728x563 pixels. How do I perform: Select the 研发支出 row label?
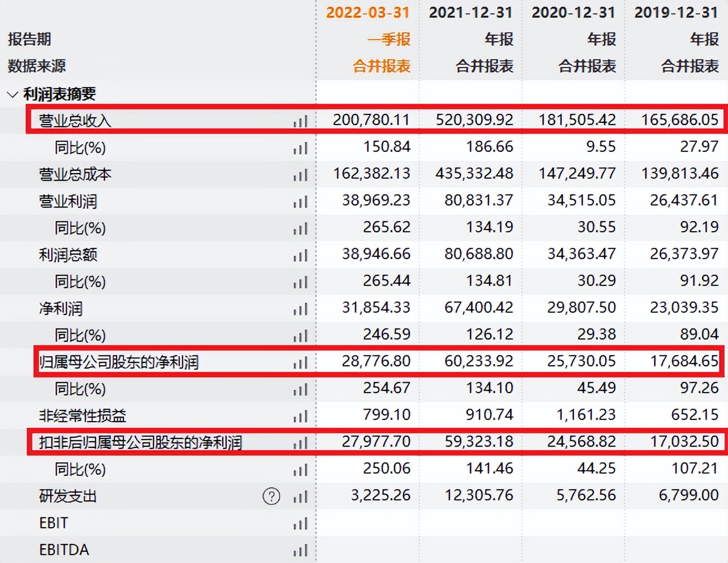tap(68, 496)
